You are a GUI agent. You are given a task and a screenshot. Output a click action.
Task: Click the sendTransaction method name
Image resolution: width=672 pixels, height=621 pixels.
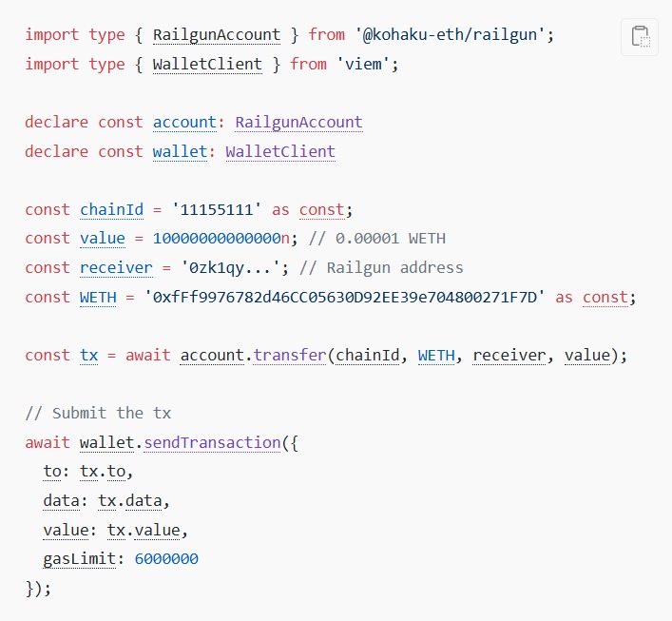point(213,442)
